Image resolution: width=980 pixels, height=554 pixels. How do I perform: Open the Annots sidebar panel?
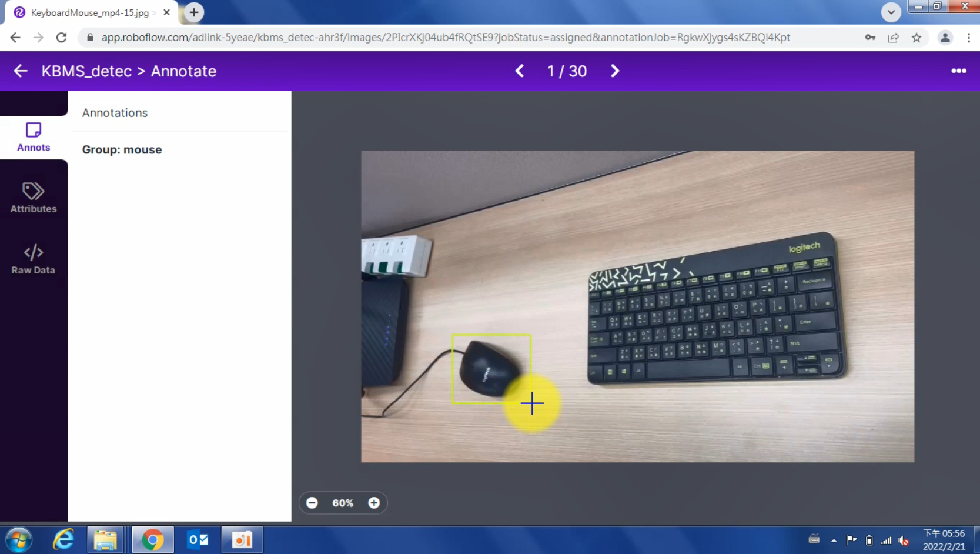click(34, 136)
